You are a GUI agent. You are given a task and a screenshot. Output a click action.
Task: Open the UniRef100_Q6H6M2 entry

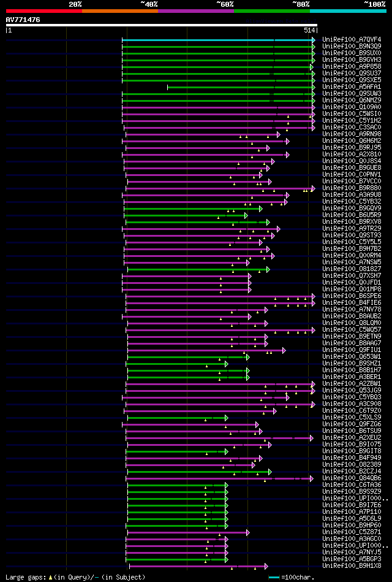pos(352,140)
